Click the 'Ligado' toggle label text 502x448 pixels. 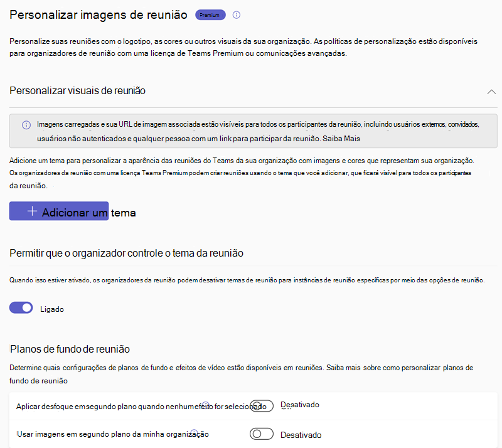pos(52,309)
